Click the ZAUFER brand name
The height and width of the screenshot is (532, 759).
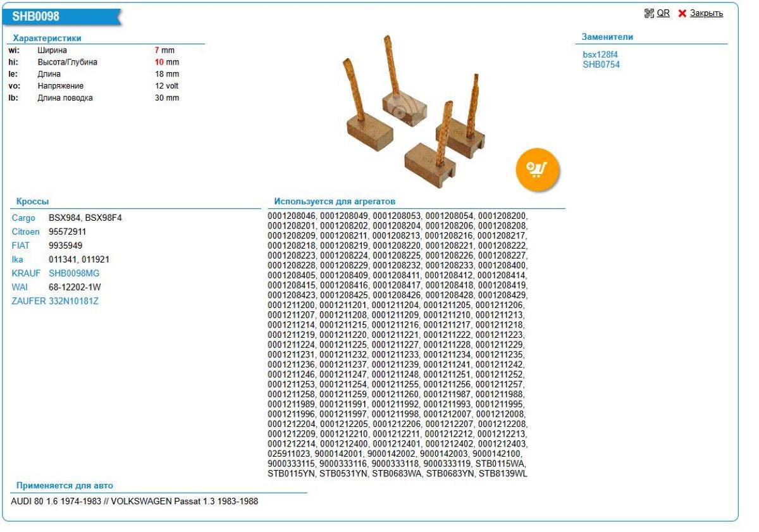(28, 301)
